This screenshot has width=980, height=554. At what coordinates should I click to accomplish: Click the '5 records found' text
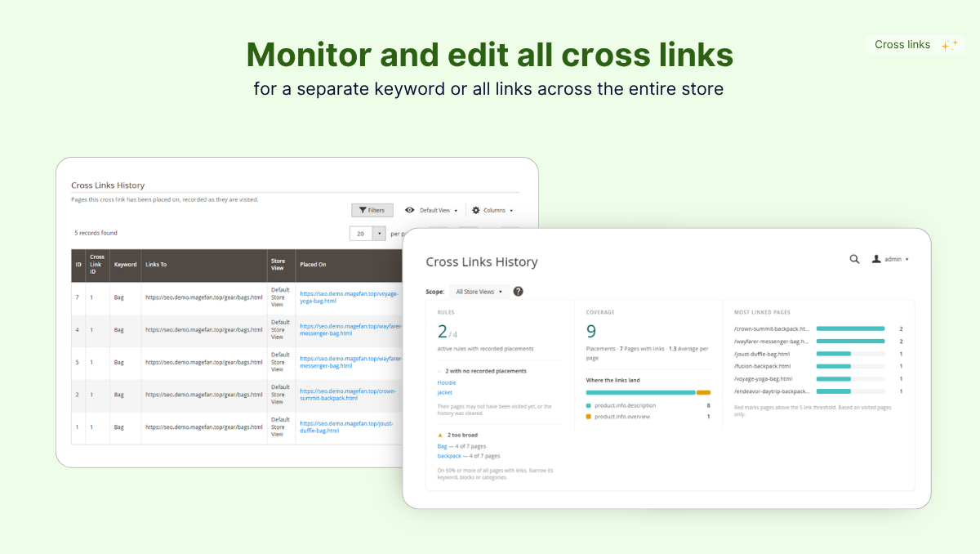point(96,233)
